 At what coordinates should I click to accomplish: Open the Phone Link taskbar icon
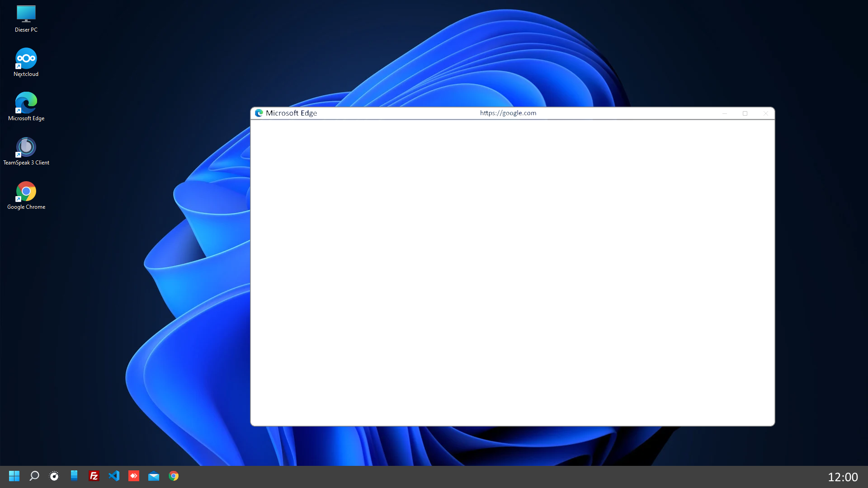(x=74, y=476)
